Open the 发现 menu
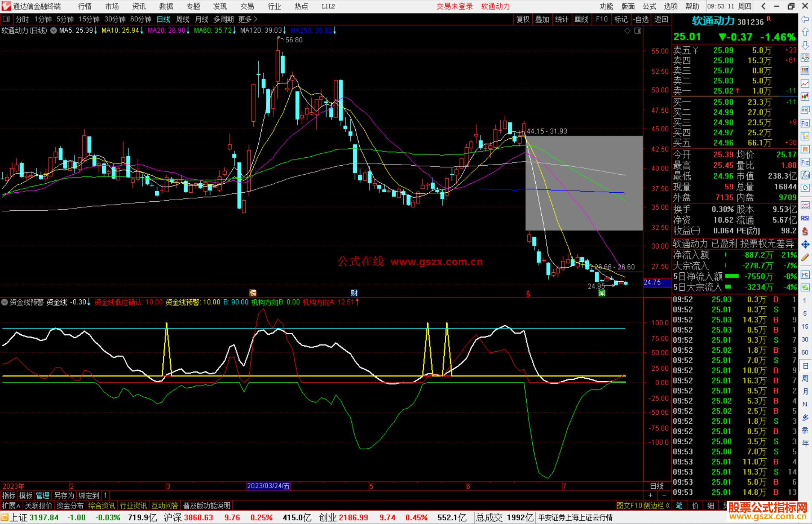The image size is (812, 524). [220, 6]
